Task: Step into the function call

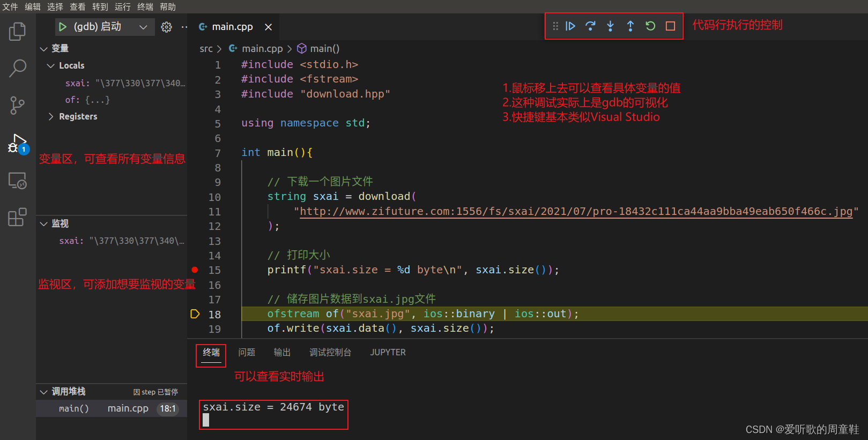Action: (x=610, y=26)
